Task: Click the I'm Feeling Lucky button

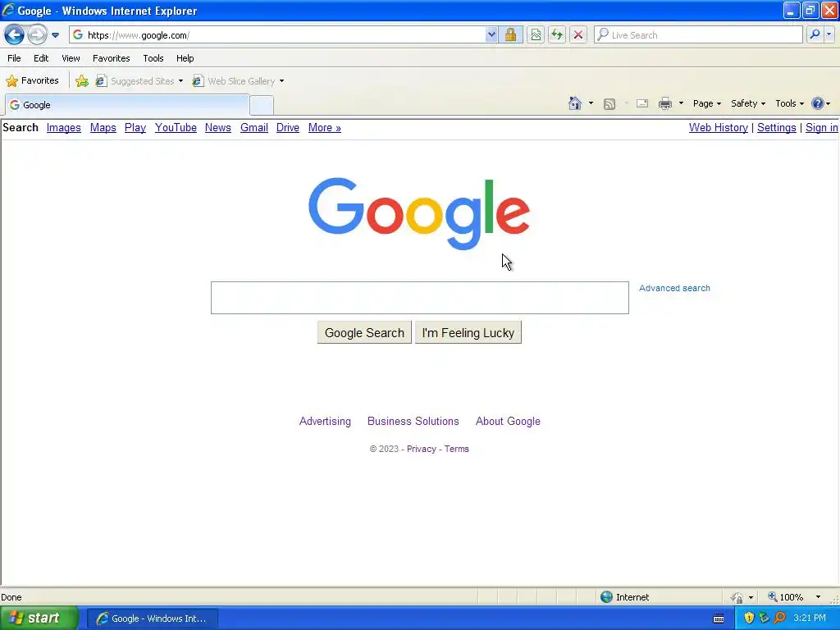Action: click(x=468, y=333)
